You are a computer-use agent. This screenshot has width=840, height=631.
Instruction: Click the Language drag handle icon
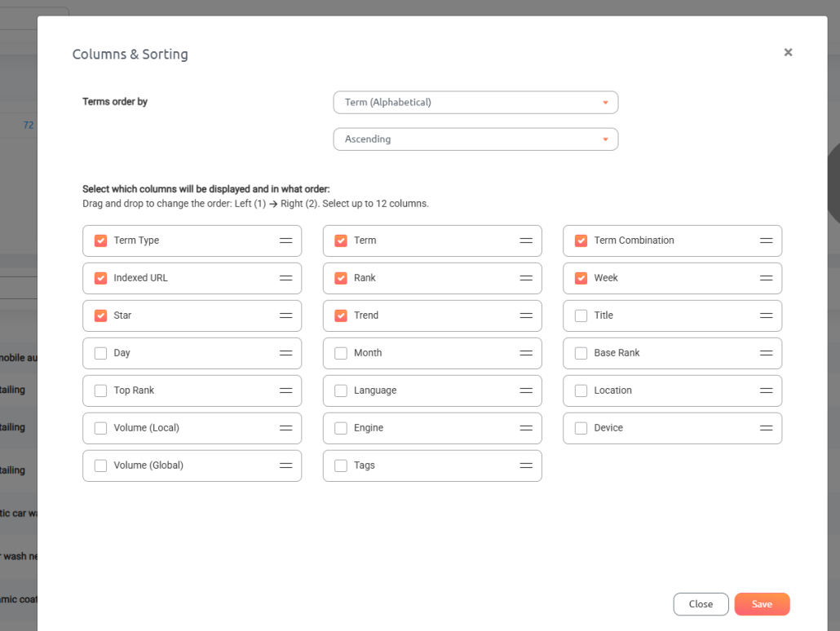click(x=526, y=391)
